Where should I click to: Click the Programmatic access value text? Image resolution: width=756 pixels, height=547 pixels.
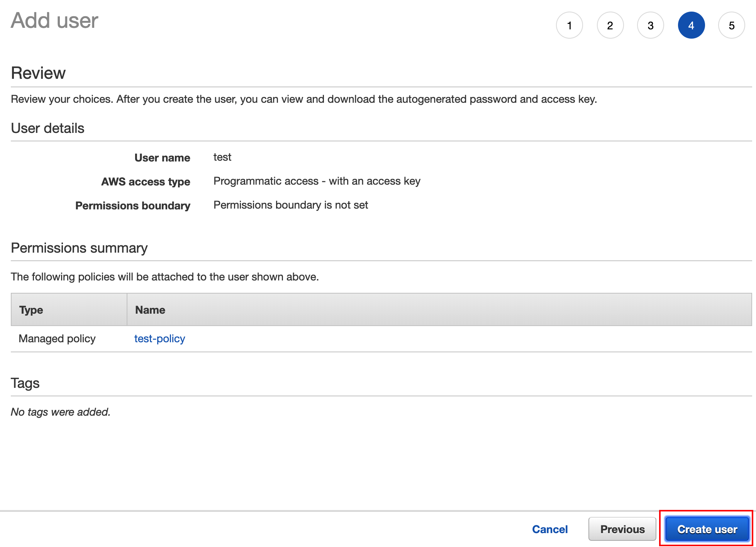[x=317, y=181]
